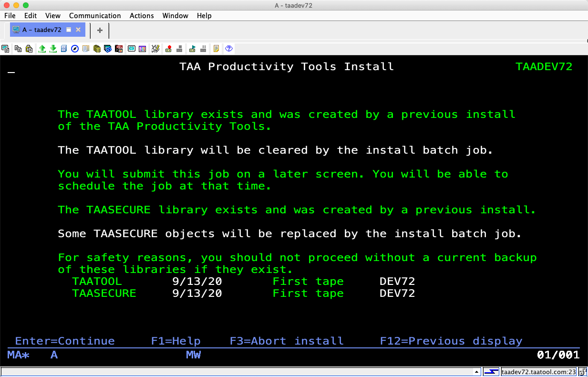Click the TAASECURE library name in backup list
Image resolution: width=588 pixels, height=377 pixels.
tap(104, 293)
